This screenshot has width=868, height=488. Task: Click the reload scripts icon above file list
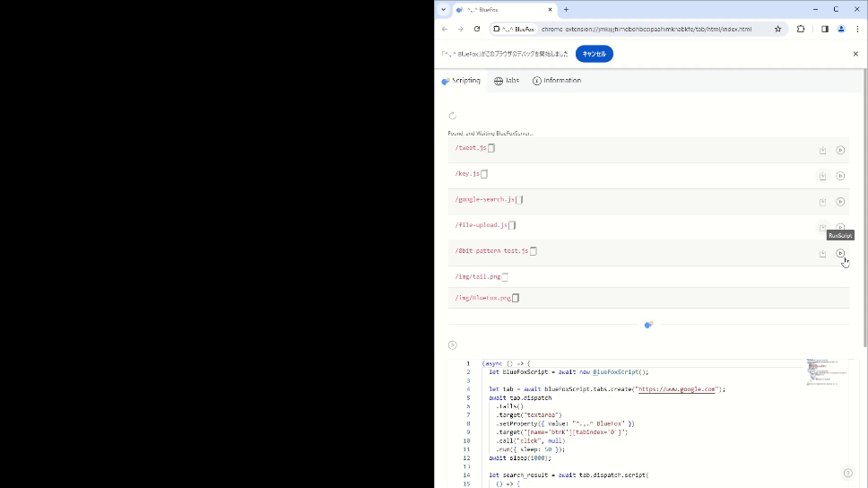click(x=453, y=116)
